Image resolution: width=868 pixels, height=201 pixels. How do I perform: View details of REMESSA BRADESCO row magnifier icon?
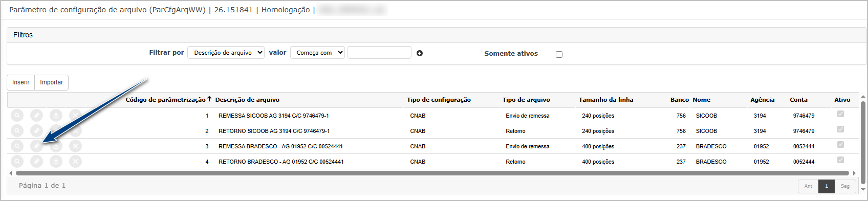click(17, 146)
